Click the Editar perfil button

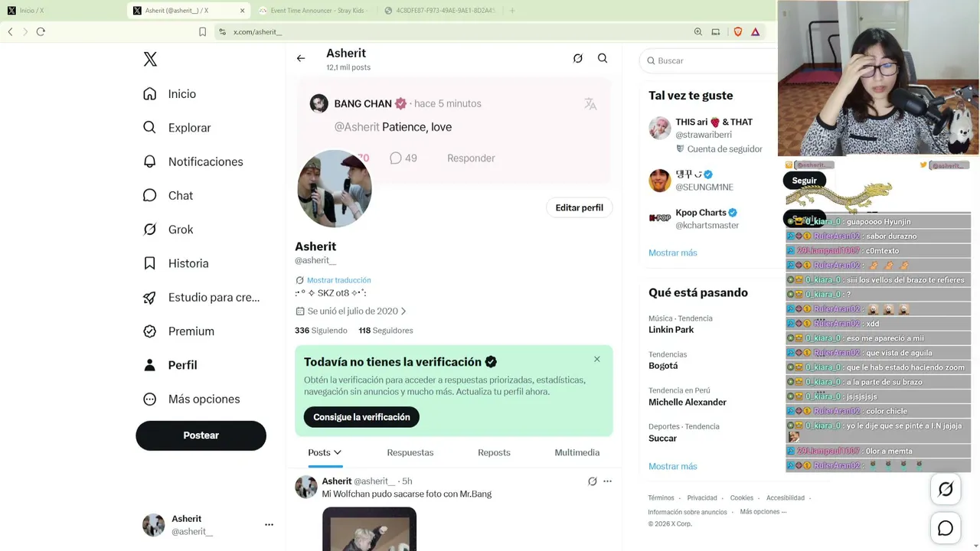pos(580,207)
